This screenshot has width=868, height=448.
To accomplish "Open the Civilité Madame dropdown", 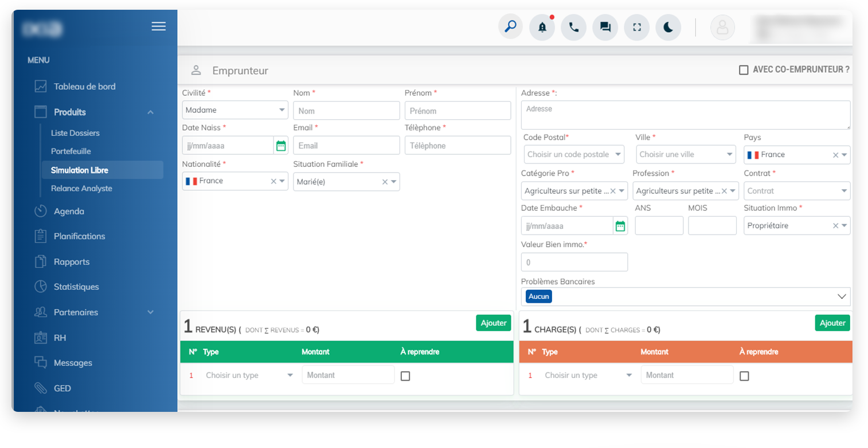I will point(235,110).
